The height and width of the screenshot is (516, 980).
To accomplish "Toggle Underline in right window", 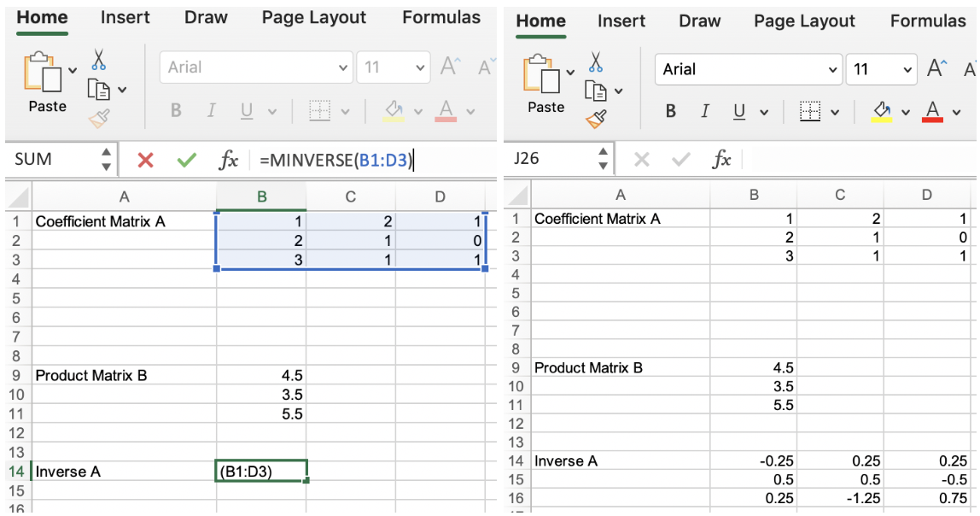I will click(739, 111).
